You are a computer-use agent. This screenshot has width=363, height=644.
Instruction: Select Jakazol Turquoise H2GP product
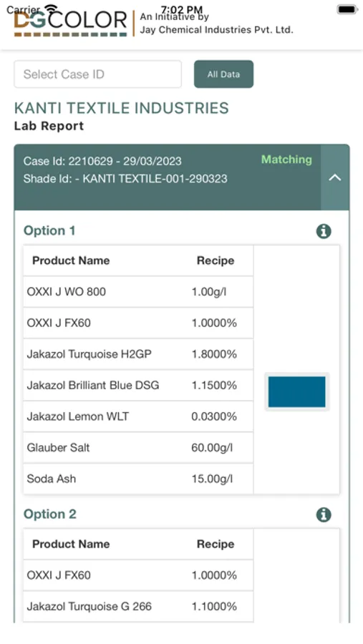coord(89,354)
